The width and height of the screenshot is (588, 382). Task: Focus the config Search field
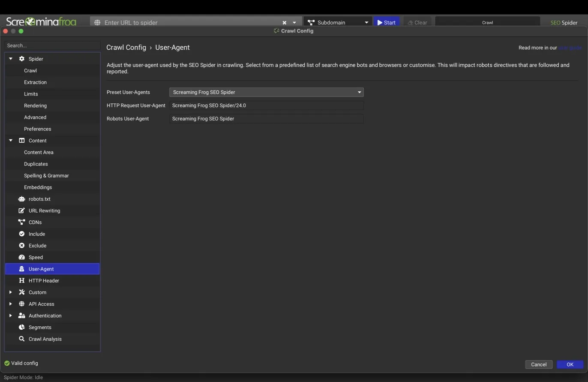(x=52, y=45)
